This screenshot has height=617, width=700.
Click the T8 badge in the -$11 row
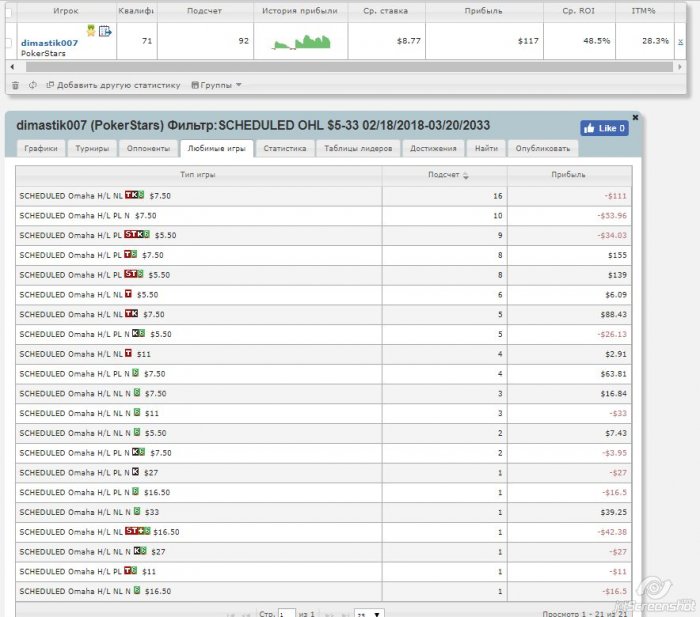click(130, 571)
